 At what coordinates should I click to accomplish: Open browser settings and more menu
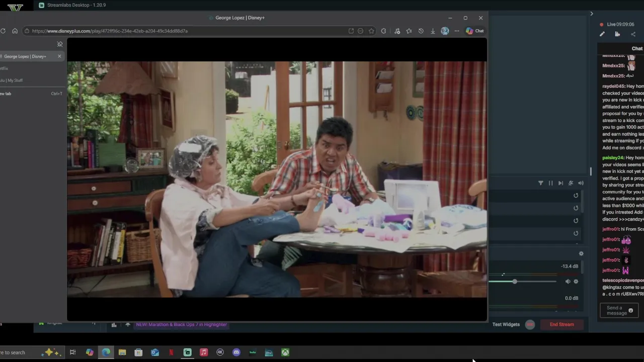(x=457, y=31)
